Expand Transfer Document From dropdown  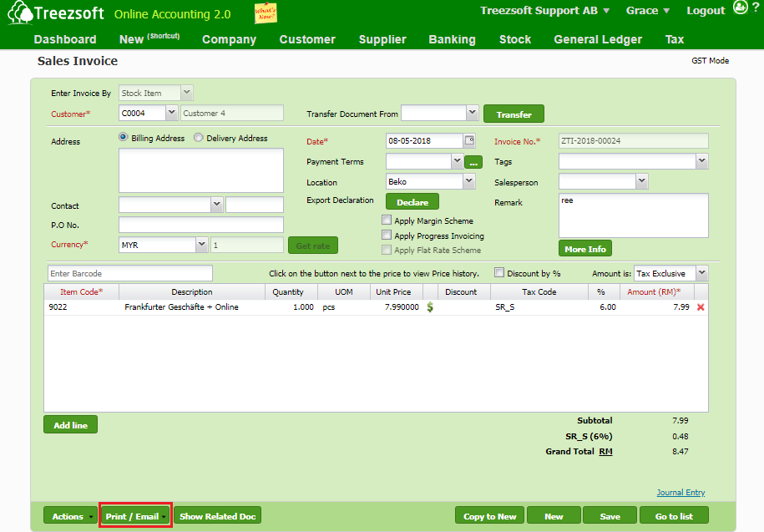472,113
